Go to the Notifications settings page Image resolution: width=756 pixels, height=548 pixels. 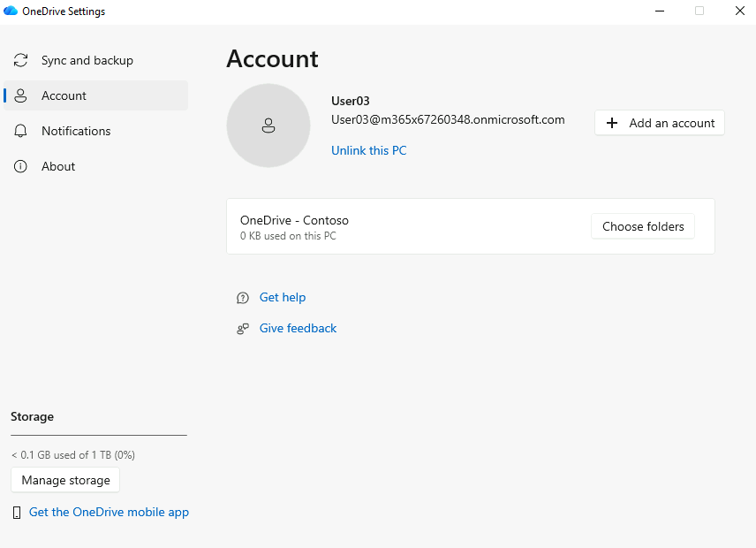coord(95,131)
